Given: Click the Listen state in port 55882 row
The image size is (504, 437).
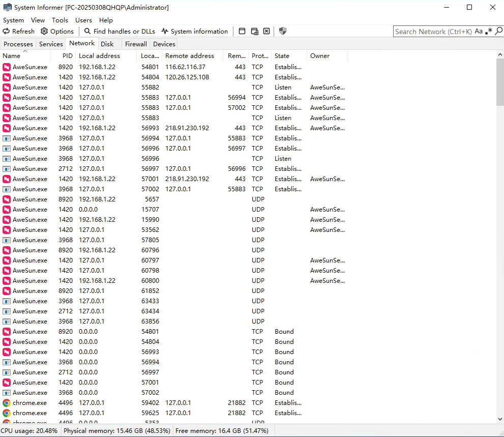Looking at the screenshot, I should point(283,88).
